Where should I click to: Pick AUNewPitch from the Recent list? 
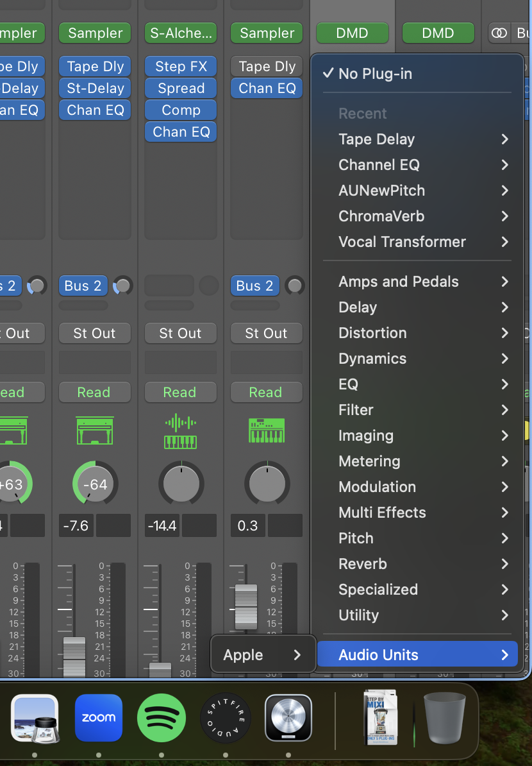417,191
